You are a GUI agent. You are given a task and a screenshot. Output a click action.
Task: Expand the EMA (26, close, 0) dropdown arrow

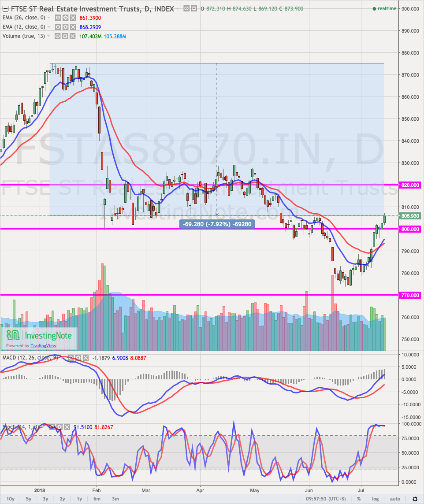[x=49, y=18]
